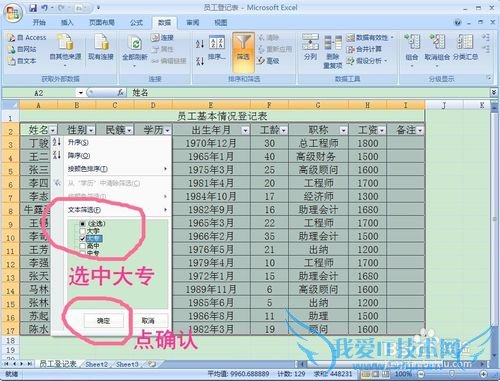Expand 按颜色排序 submenu
The width and height of the screenshot is (500, 381).
coord(117,169)
